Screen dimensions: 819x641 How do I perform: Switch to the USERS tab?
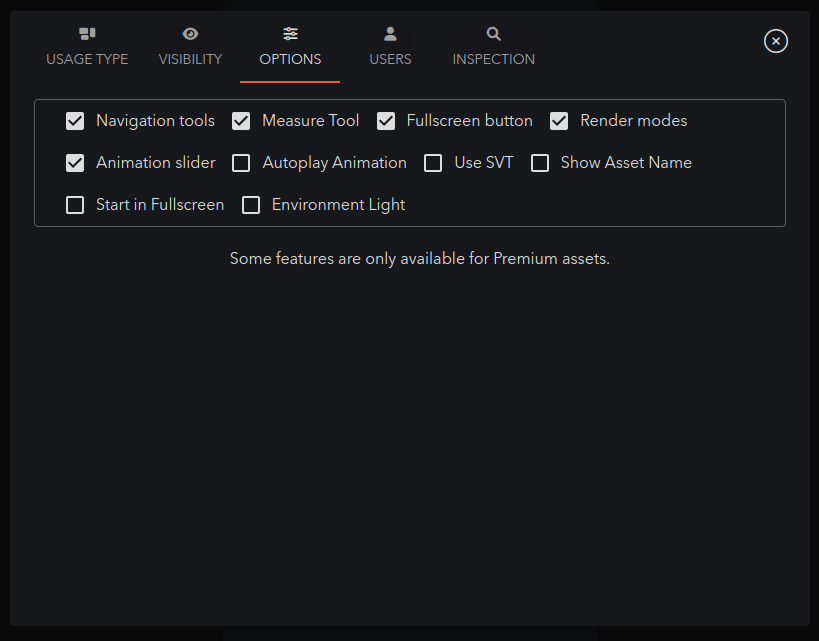390,59
